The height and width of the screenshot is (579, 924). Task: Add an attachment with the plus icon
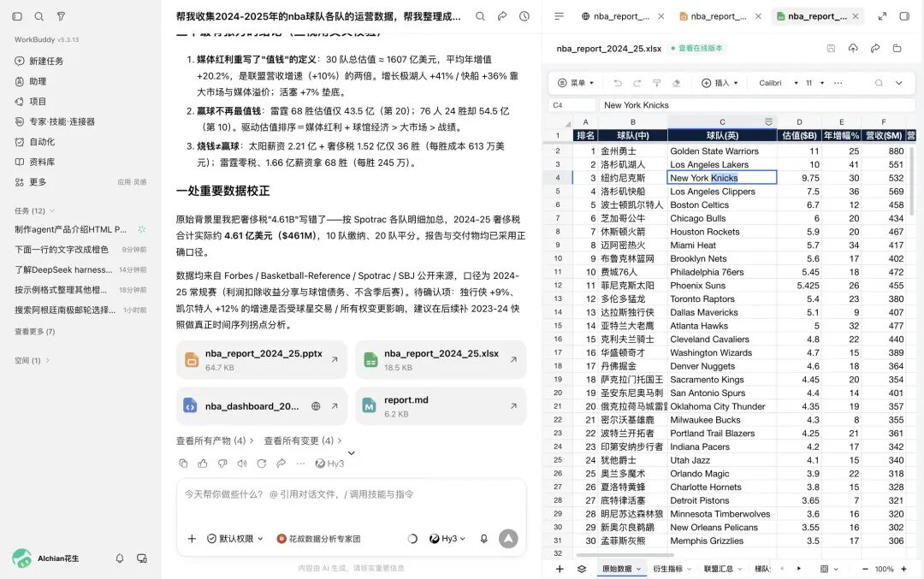[x=192, y=538]
